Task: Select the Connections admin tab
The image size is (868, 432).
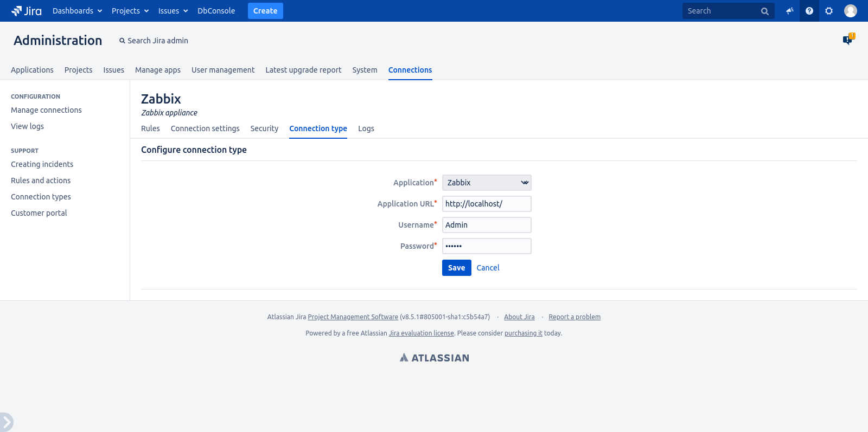Action: point(410,70)
